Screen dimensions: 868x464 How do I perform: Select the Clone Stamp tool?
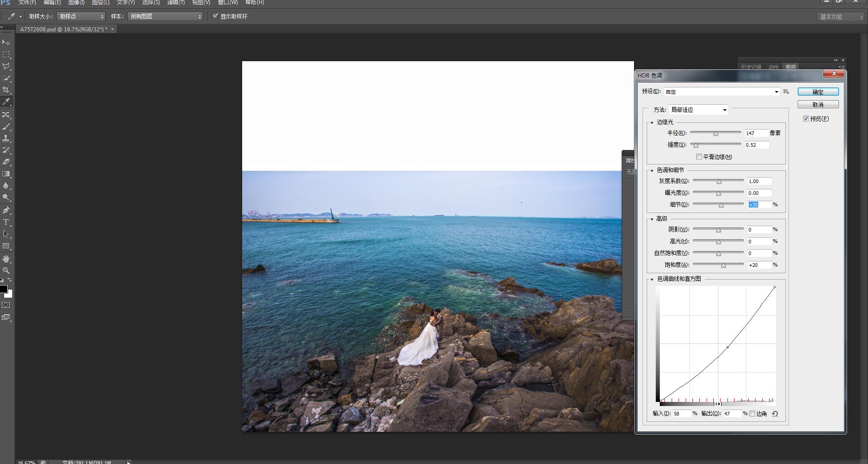[6, 138]
